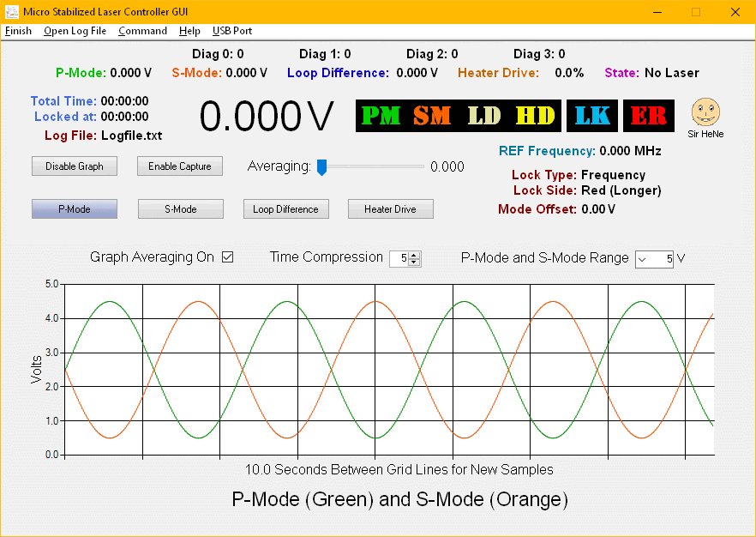The width and height of the screenshot is (756, 537).
Task: Open the Command menu
Action: (142, 31)
